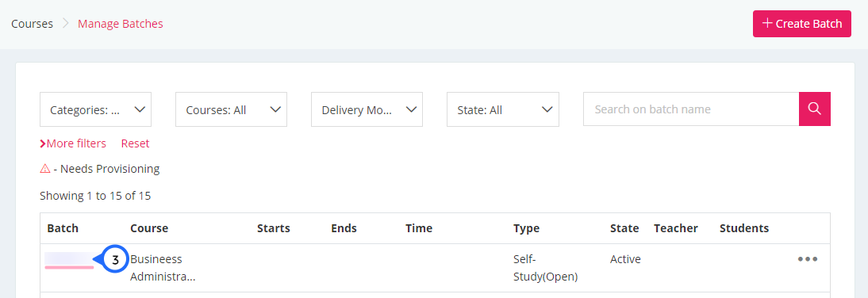Click the Needs Provisioning warning triangle icon

point(45,169)
